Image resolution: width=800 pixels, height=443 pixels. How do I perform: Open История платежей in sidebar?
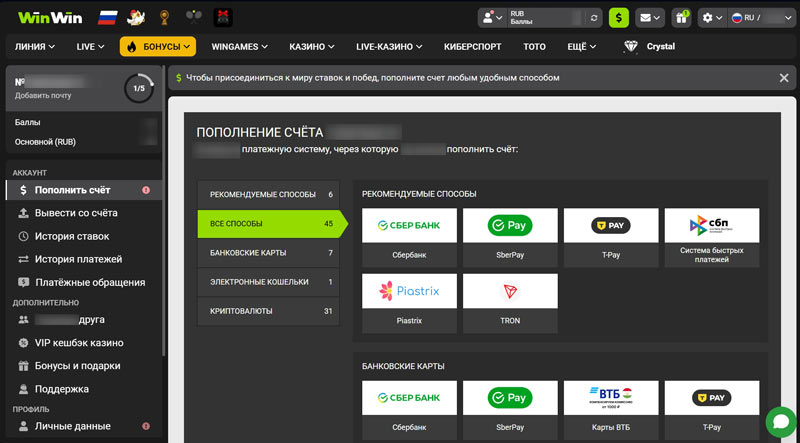(84, 259)
